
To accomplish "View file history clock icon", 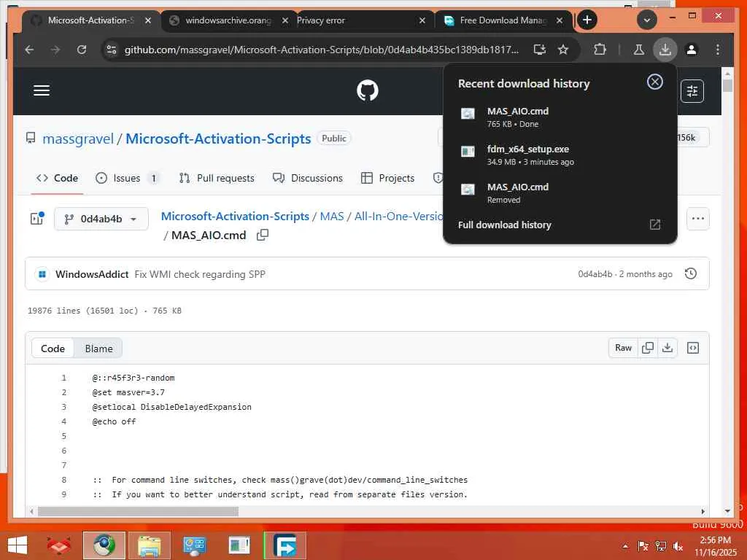I will (690, 274).
